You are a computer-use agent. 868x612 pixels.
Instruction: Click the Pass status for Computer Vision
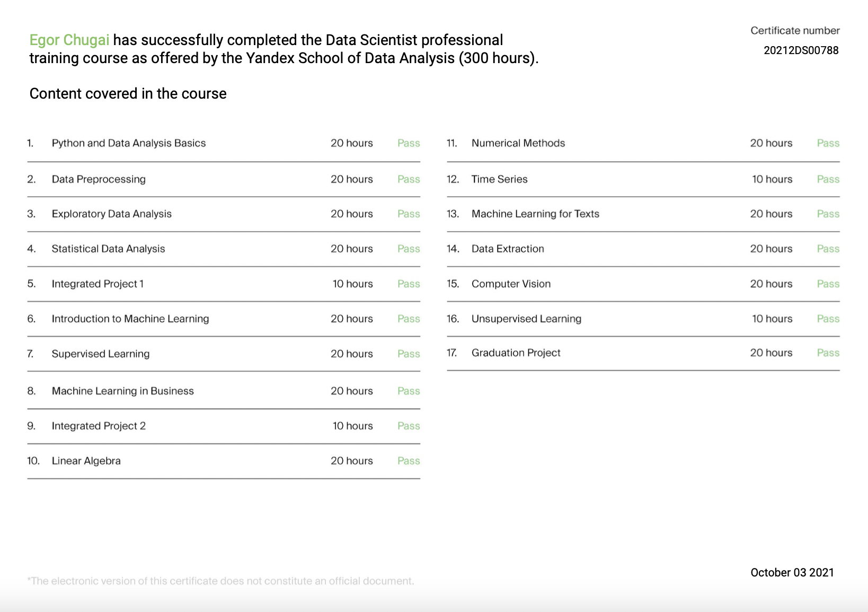tap(828, 284)
